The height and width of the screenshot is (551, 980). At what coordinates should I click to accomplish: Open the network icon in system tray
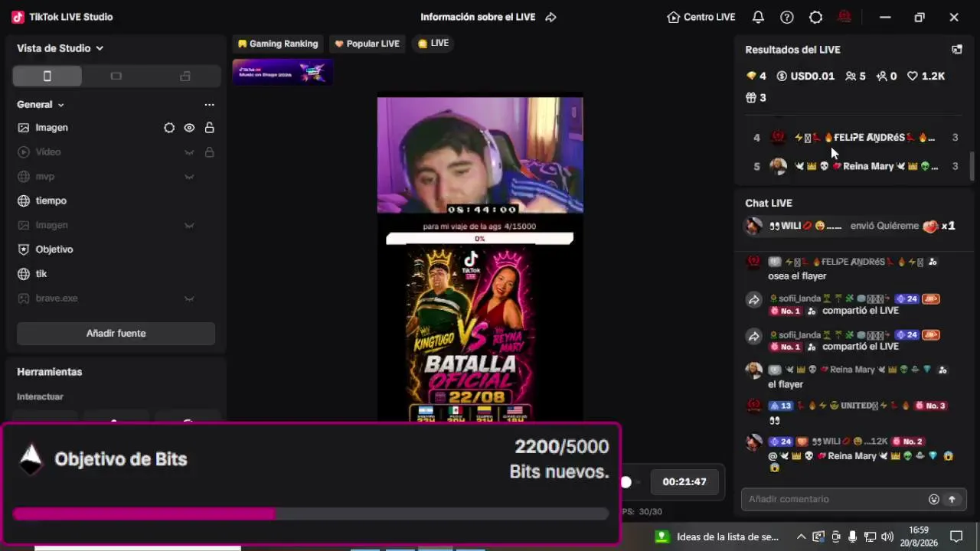coord(871,536)
